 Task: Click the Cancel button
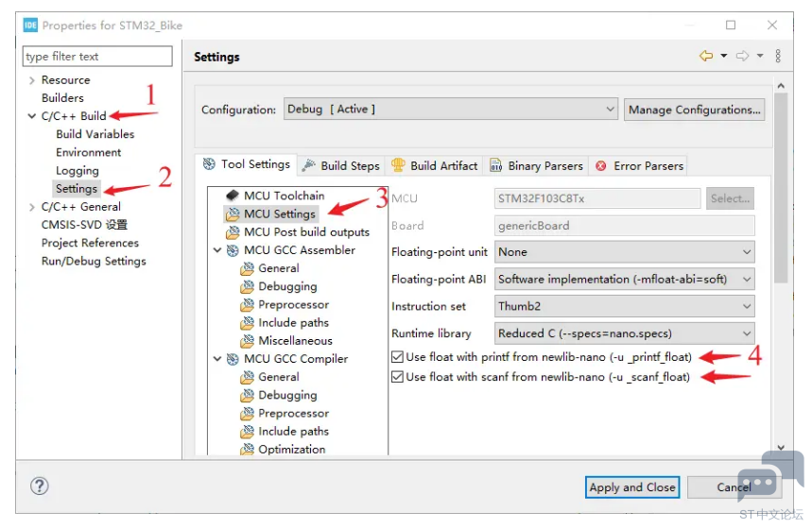[734, 487]
